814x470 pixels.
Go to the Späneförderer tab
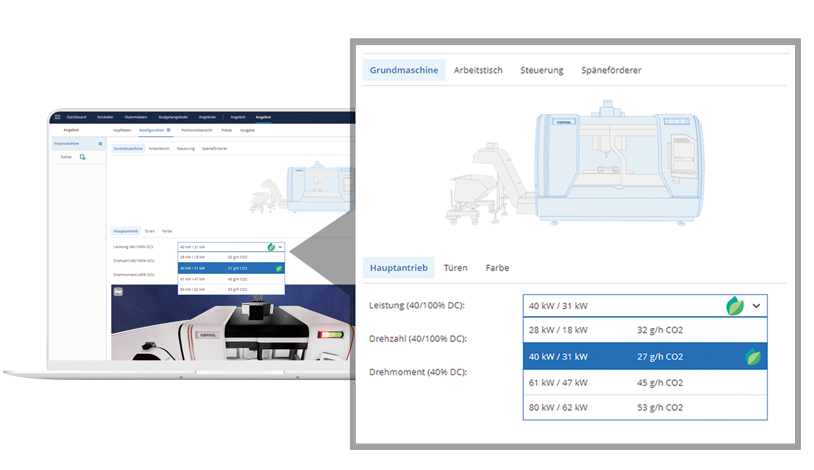pyautogui.click(x=611, y=70)
